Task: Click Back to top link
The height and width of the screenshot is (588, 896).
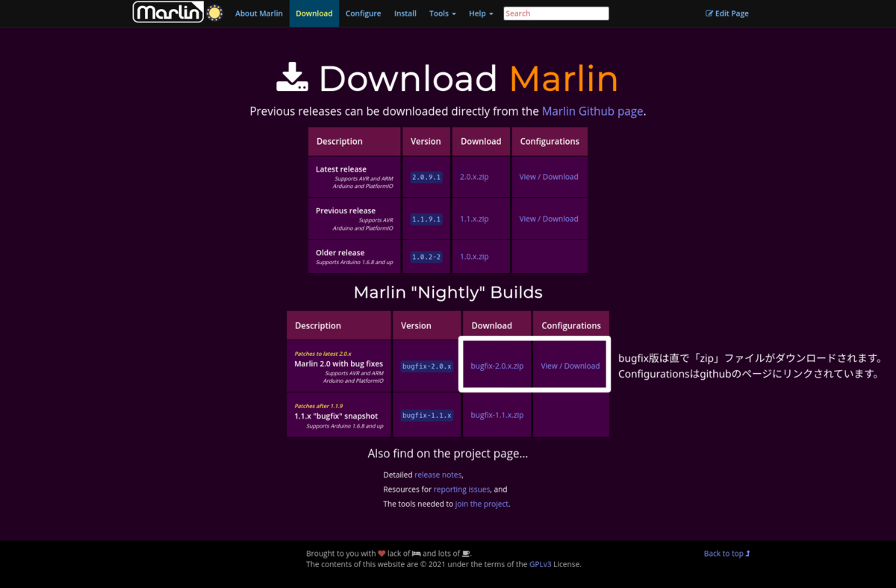Action: (x=727, y=553)
